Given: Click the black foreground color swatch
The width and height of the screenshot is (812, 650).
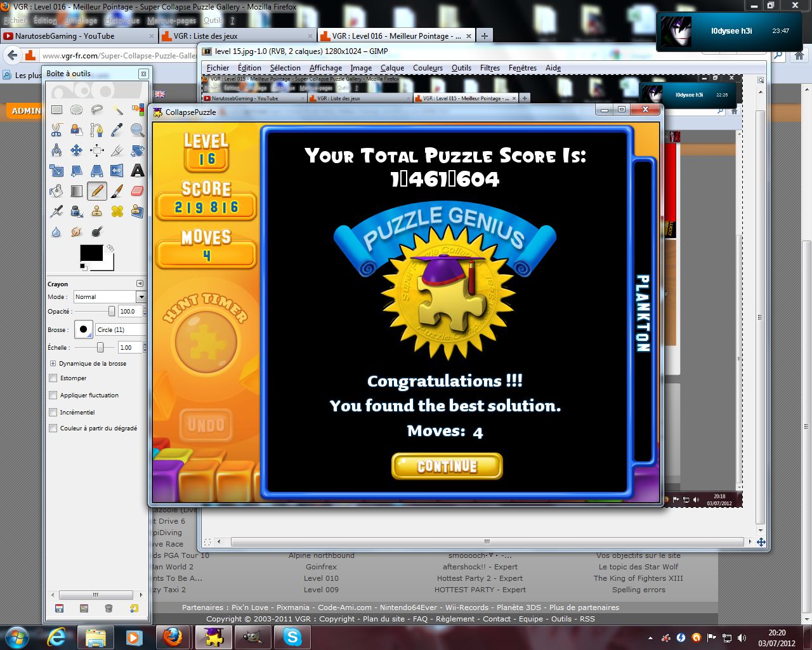Looking at the screenshot, I should pos(91,252).
